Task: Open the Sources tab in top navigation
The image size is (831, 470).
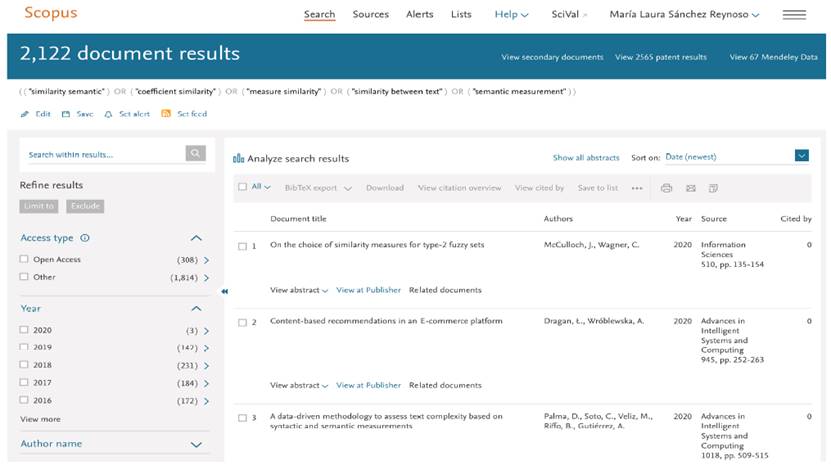Action: click(x=370, y=15)
